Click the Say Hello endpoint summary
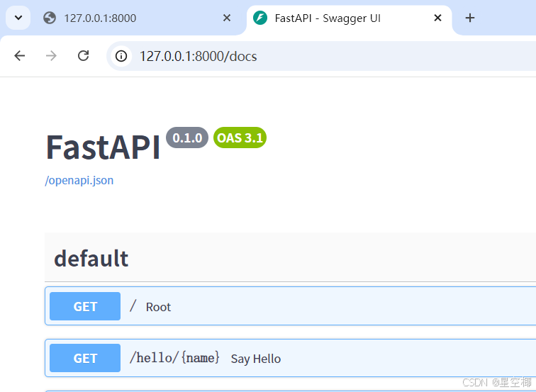Screen dimensions: 536x392 tap(256, 359)
